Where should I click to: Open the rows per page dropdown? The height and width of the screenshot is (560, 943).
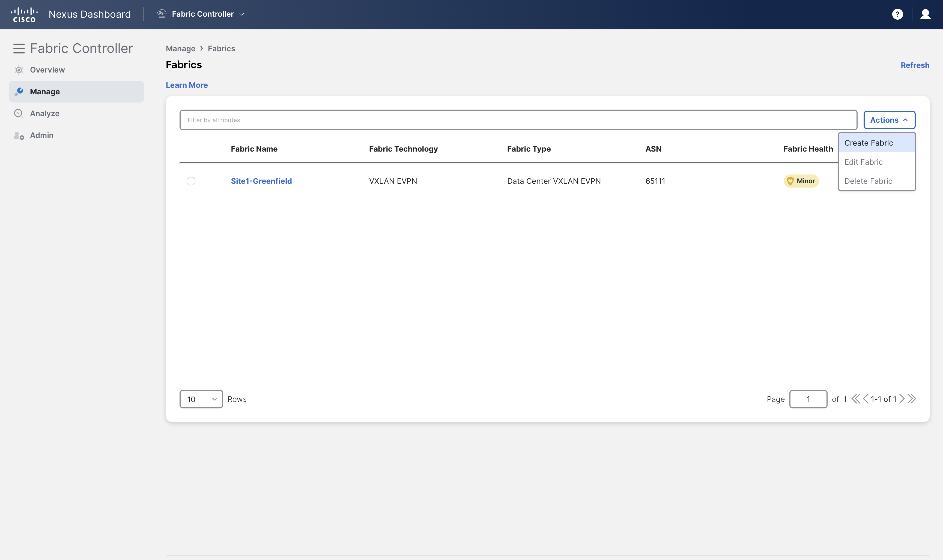(201, 399)
